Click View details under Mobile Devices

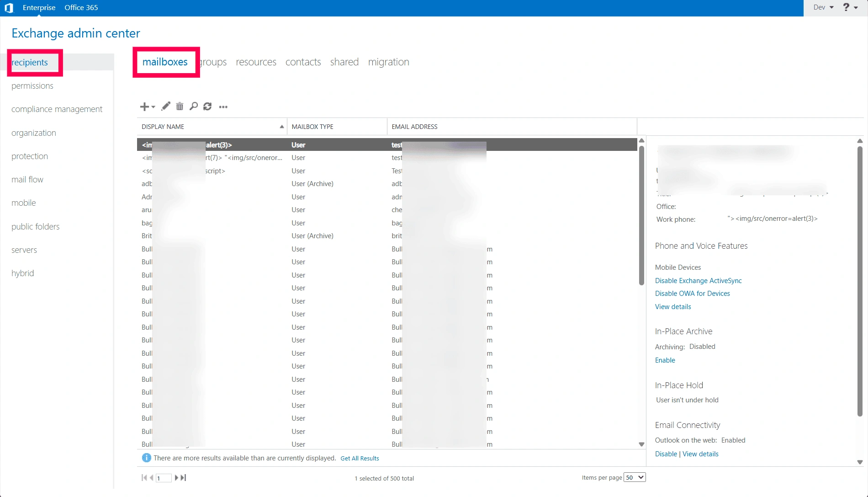pyautogui.click(x=673, y=307)
